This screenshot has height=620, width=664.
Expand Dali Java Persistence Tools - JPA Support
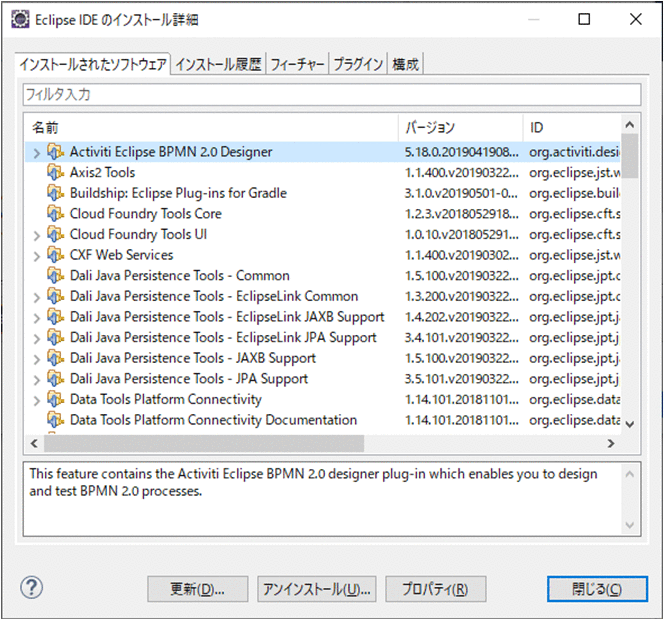click(37, 379)
